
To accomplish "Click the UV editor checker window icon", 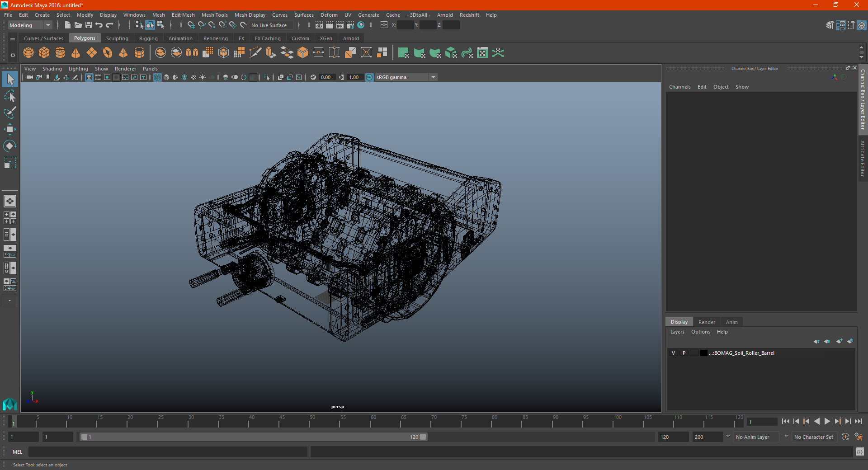I will (482, 53).
